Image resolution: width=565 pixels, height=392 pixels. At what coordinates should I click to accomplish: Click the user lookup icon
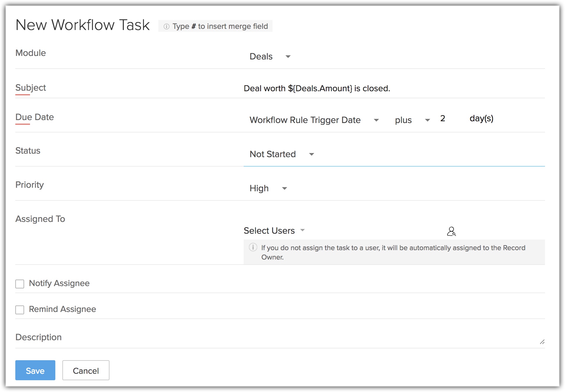tap(451, 231)
